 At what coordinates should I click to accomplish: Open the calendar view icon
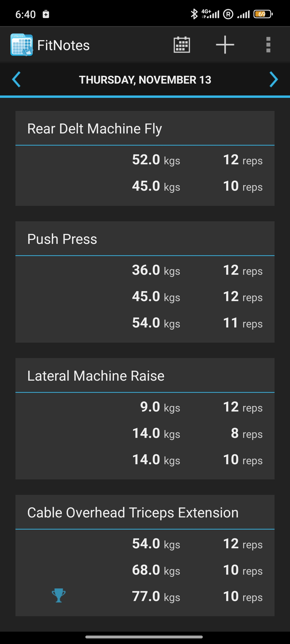pos(182,45)
